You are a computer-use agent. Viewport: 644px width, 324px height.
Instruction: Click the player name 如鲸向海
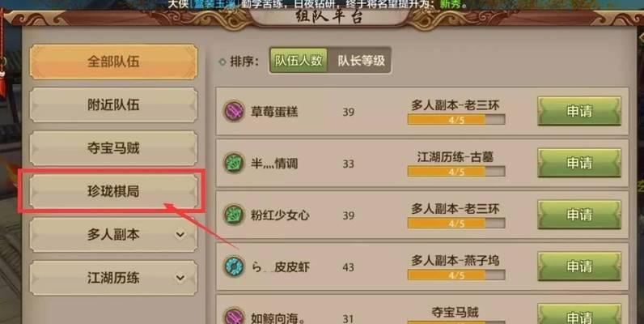[277, 318]
